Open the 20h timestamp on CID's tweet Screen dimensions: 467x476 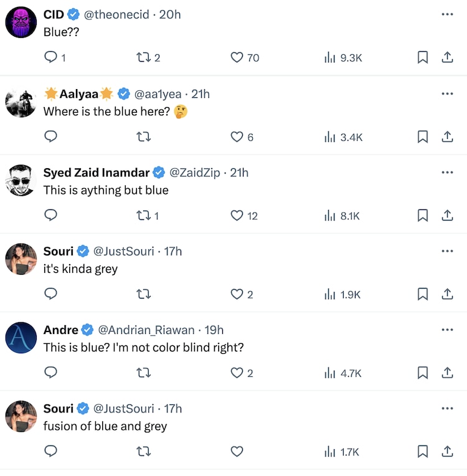170,14
